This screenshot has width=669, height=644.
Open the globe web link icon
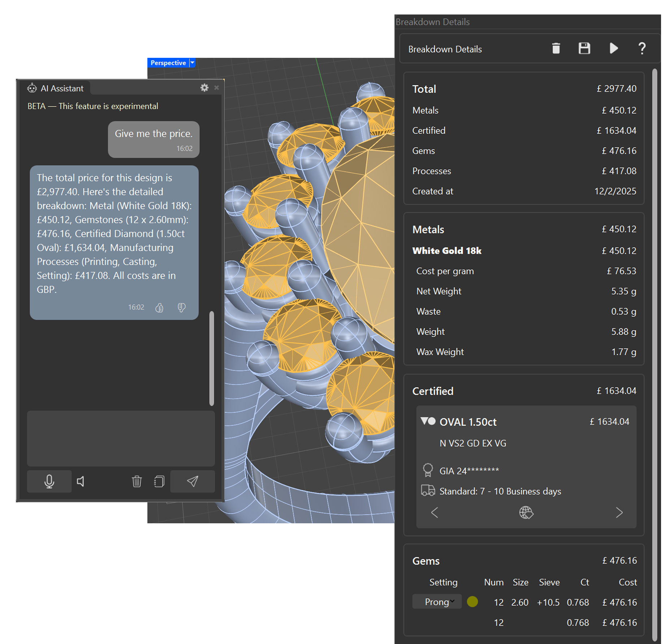click(526, 512)
